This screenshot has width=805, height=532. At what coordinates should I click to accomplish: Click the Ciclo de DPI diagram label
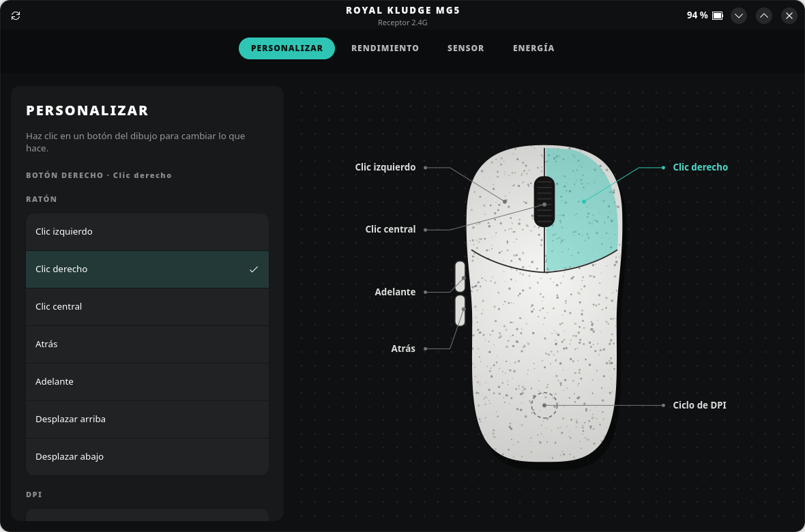tap(699, 405)
